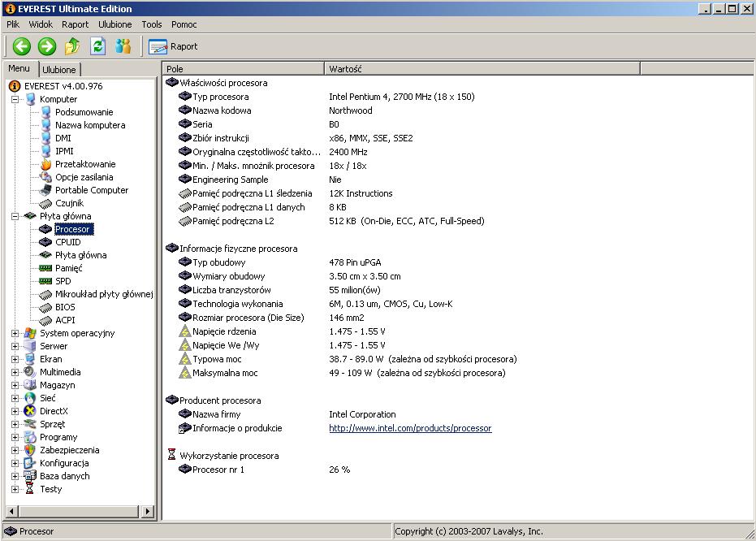Click the Zabezpieczenia shield icon
756x541 pixels.
tap(30, 450)
